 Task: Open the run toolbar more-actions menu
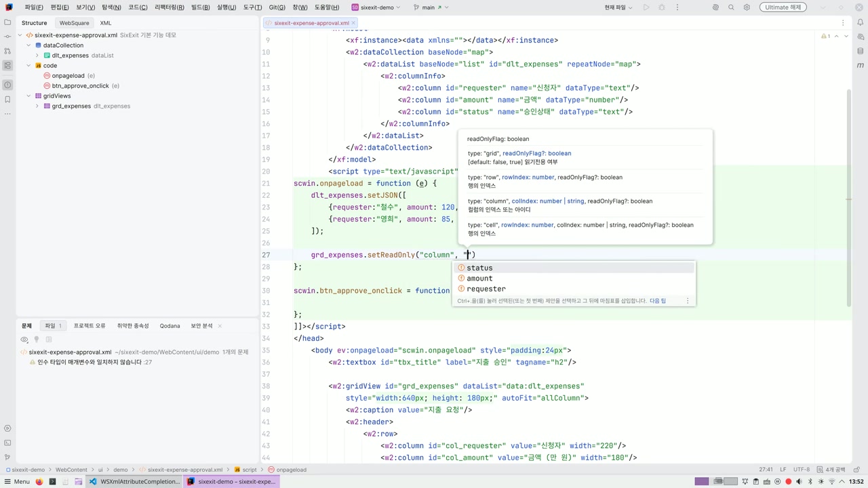pos(676,7)
